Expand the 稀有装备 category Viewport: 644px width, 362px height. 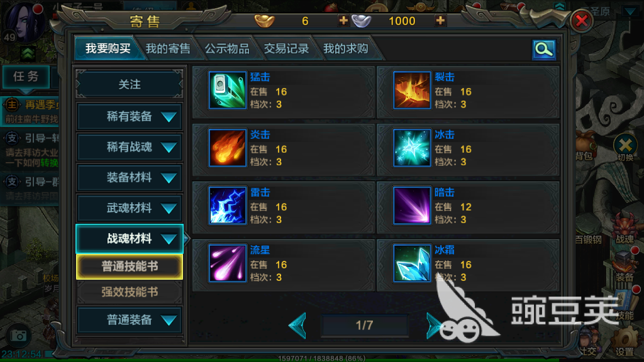130,116
